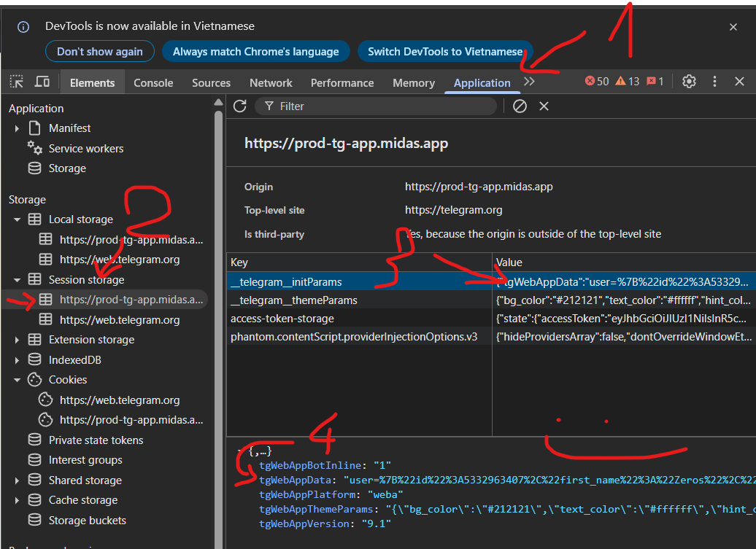Select Local storage prod-tg-app.midas entry
Viewport: 756px width, 549px height.
131,239
